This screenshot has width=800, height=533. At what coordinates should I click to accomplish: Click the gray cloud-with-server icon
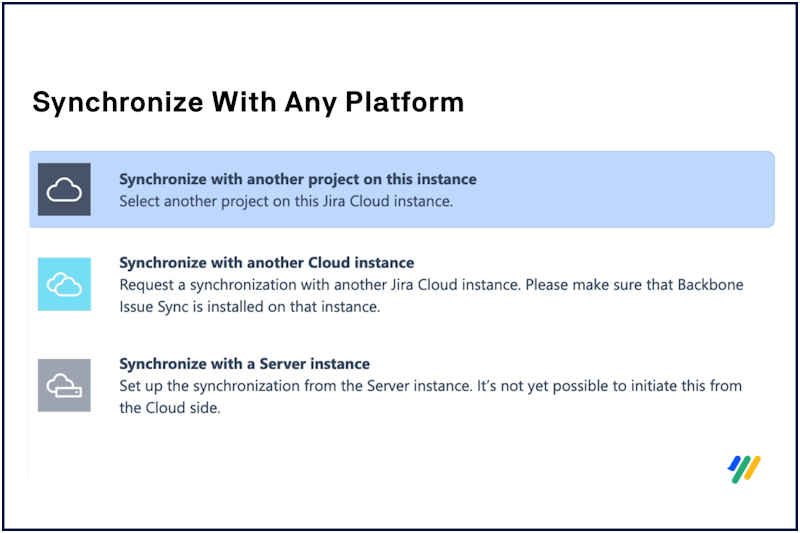coord(64,385)
